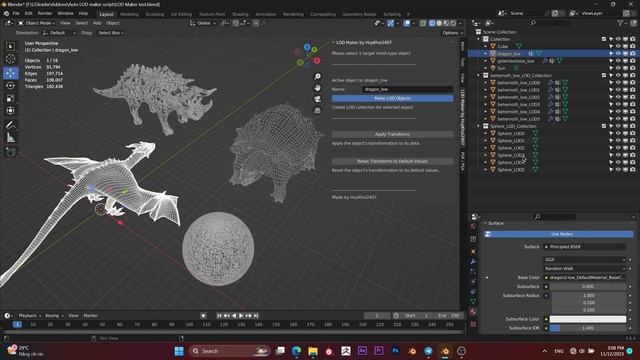Activate the 3D Cursor tool
This screenshot has height=360, width=640.
[11, 59]
